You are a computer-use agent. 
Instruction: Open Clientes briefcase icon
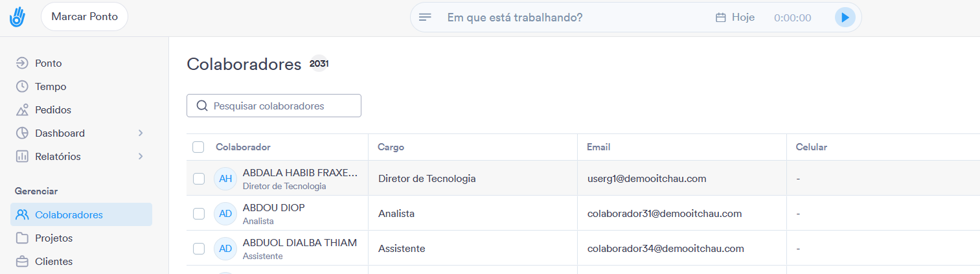[x=22, y=262]
